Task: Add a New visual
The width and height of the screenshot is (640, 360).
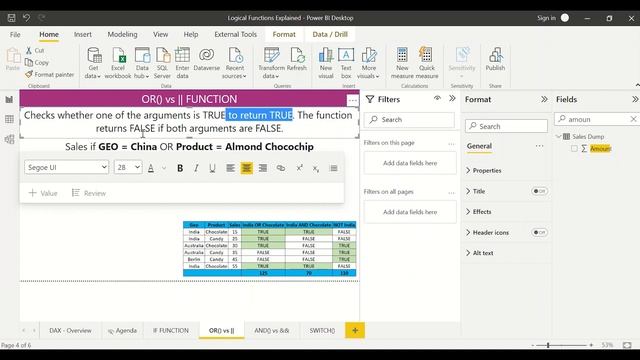Action: pos(326,62)
